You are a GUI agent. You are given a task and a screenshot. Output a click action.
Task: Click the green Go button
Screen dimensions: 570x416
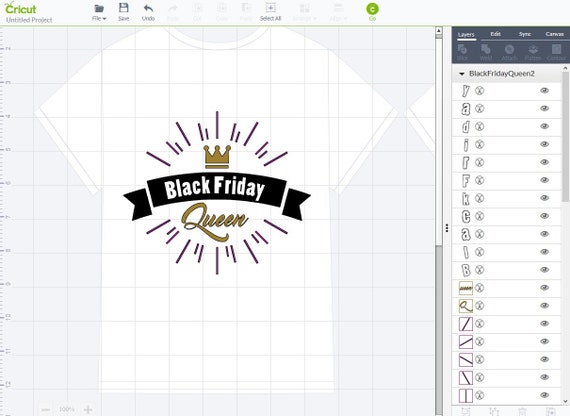click(x=372, y=9)
